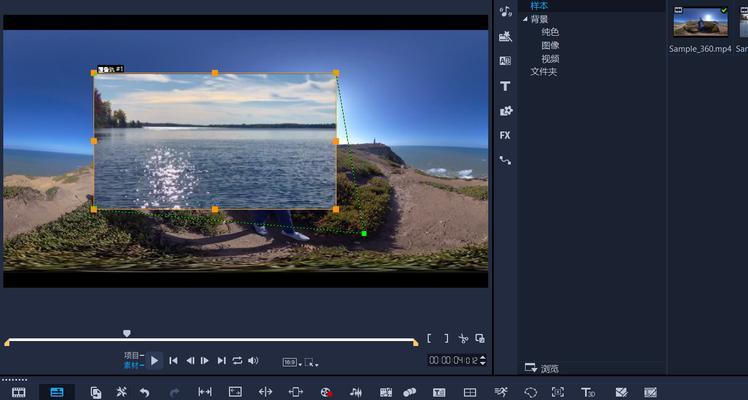Select 纯色 under 背景
The width and height of the screenshot is (748, 400).
tap(550, 32)
